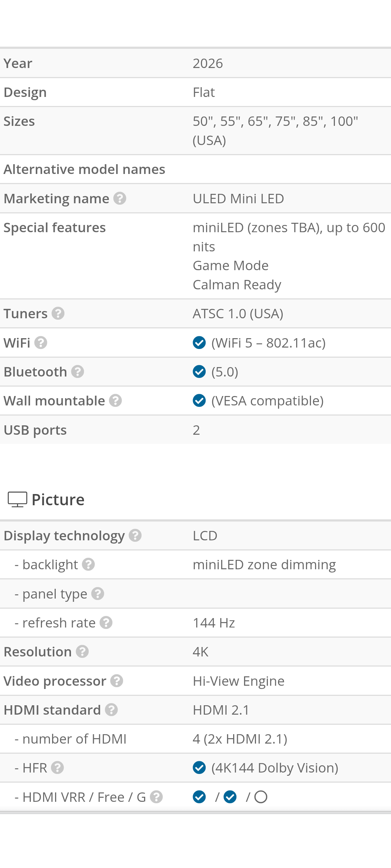Click the Picture section heading
Image resolution: width=391 pixels, height=868 pixels.
click(58, 499)
